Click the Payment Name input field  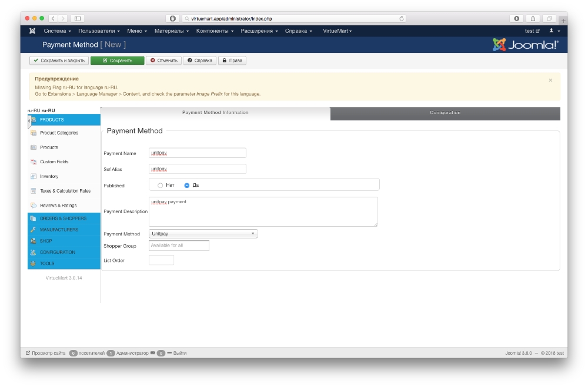197,153
